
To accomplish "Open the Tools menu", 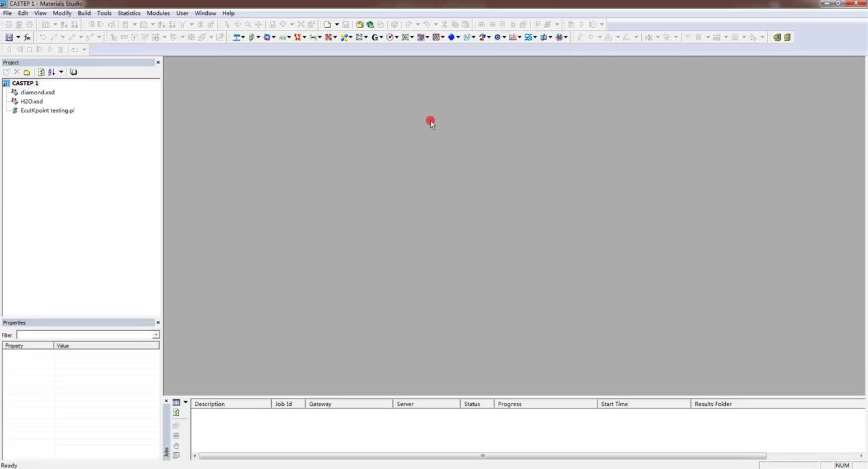I will click(x=104, y=13).
